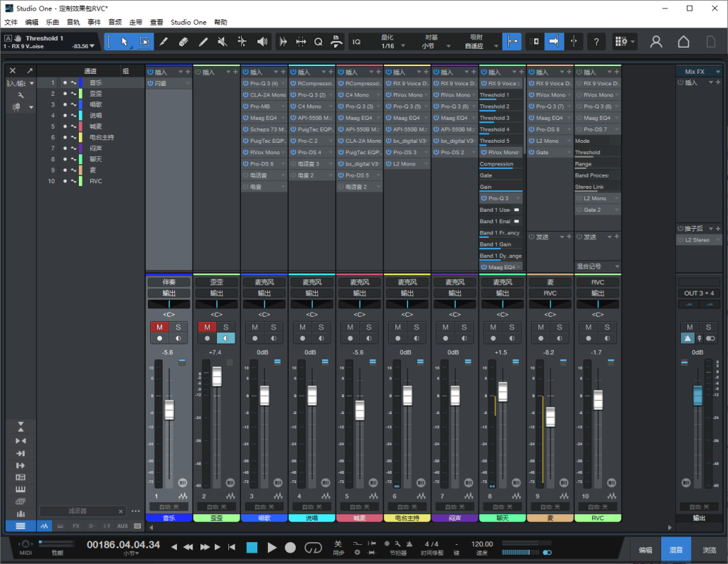Select the Listen speaker tool
The height and width of the screenshot is (564, 728).
pos(262,42)
